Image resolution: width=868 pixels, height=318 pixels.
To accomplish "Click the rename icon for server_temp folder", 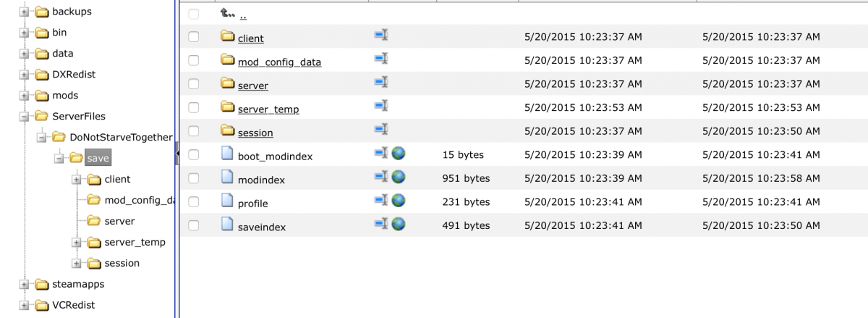I will [381, 106].
